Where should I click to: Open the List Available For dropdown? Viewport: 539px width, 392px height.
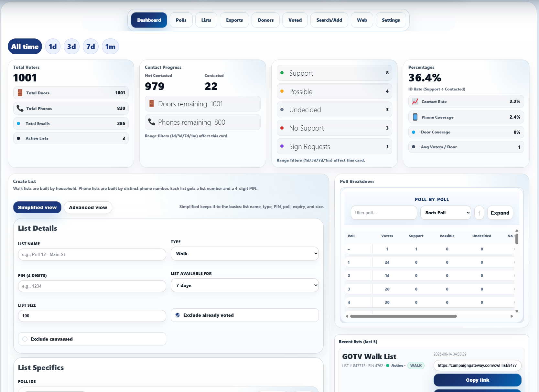pyautogui.click(x=245, y=285)
